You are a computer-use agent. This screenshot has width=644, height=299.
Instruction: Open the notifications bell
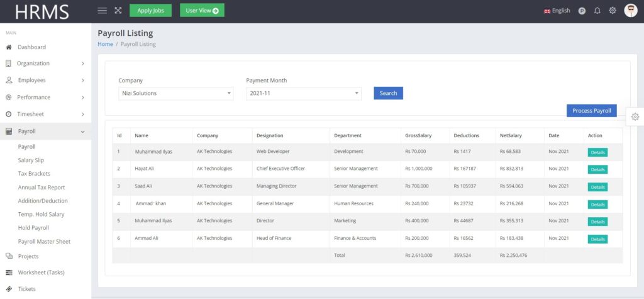pos(597,11)
